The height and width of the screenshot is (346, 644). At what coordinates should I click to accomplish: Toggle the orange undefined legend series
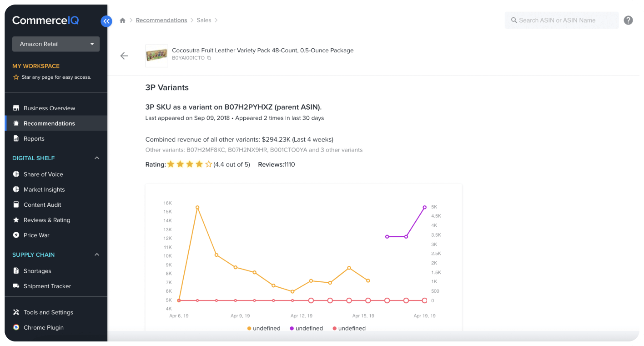point(264,328)
